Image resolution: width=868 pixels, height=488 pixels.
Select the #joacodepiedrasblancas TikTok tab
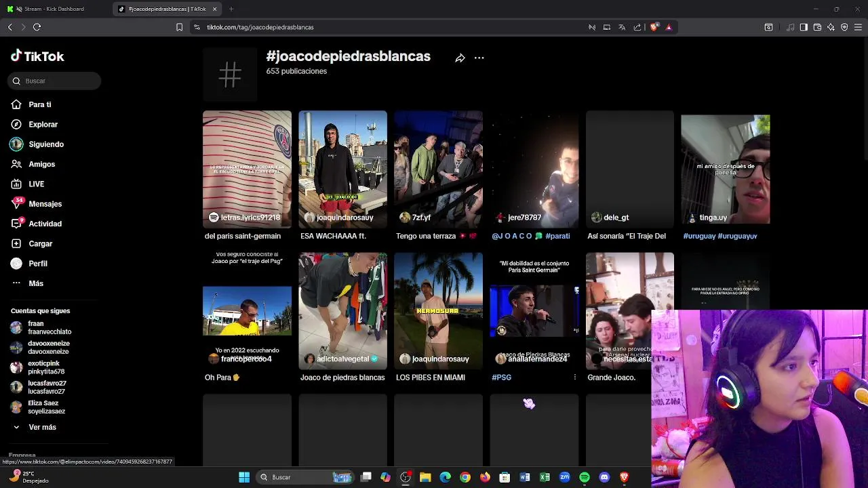tap(167, 9)
